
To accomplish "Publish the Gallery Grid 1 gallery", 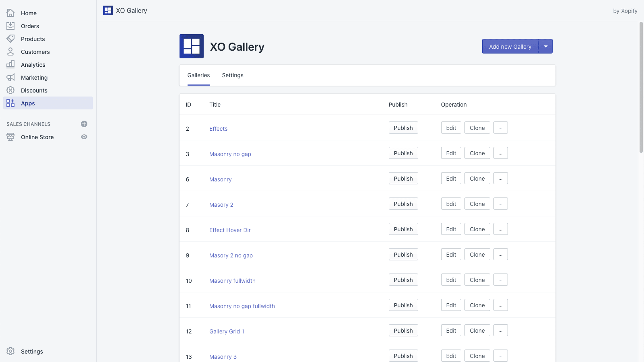I will (x=403, y=330).
